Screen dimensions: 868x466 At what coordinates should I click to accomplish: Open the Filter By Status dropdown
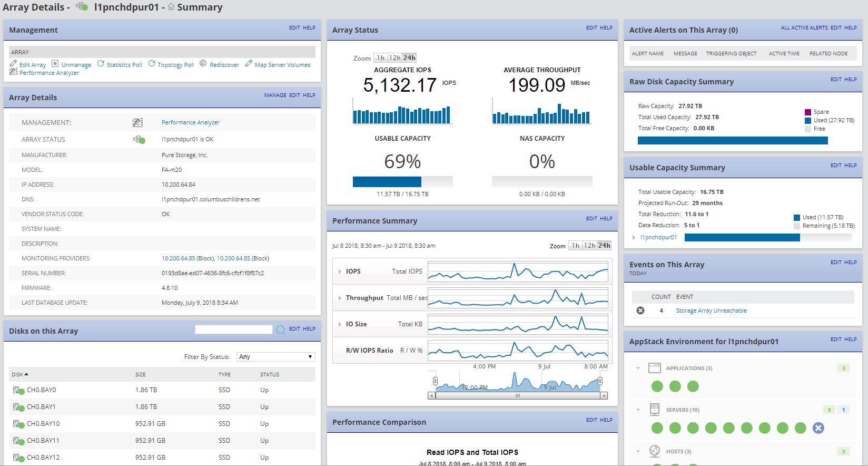[x=276, y=357]
